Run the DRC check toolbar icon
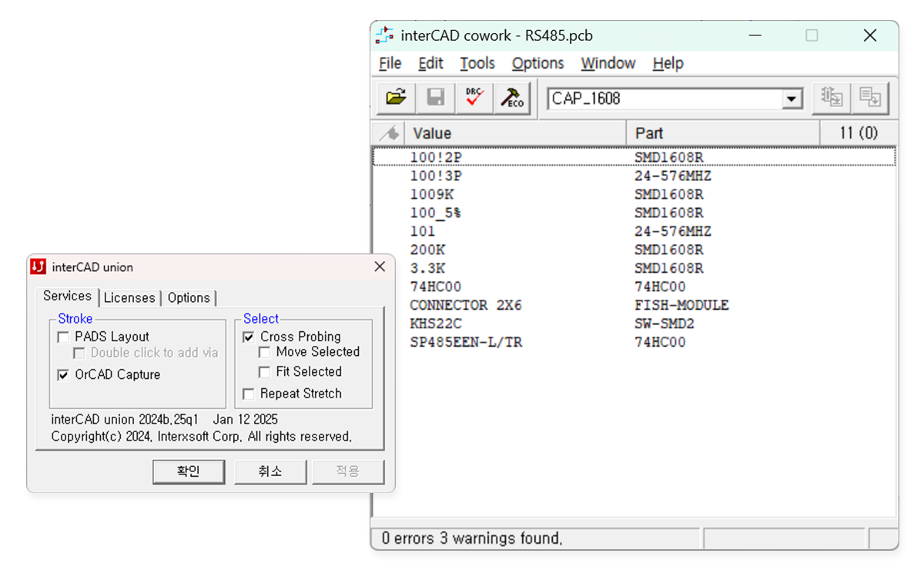The image size is (924, 570). tap(474, 98)
